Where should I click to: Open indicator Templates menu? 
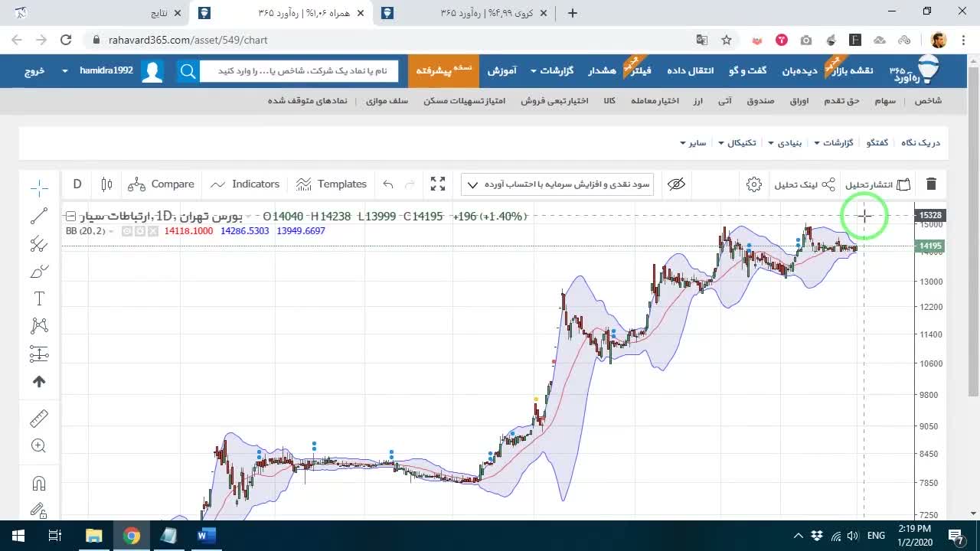pos(332,184)
